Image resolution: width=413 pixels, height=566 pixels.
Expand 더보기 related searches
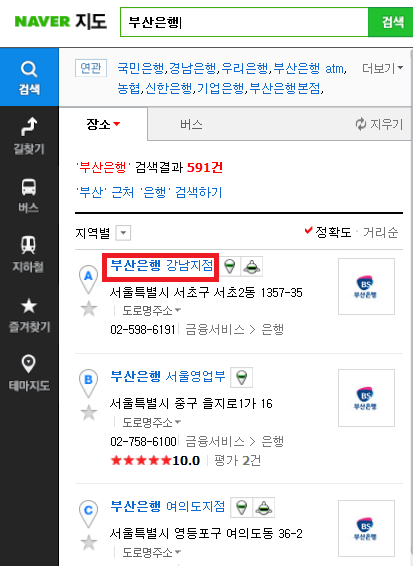383,68
